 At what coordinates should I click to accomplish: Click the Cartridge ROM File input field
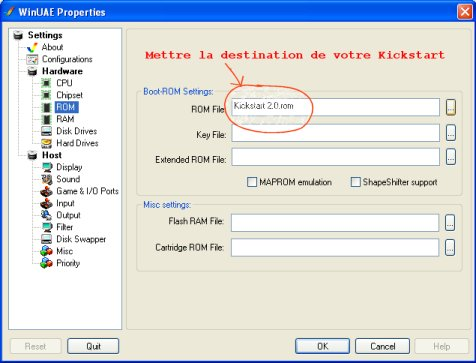click(x=335, y=248)
